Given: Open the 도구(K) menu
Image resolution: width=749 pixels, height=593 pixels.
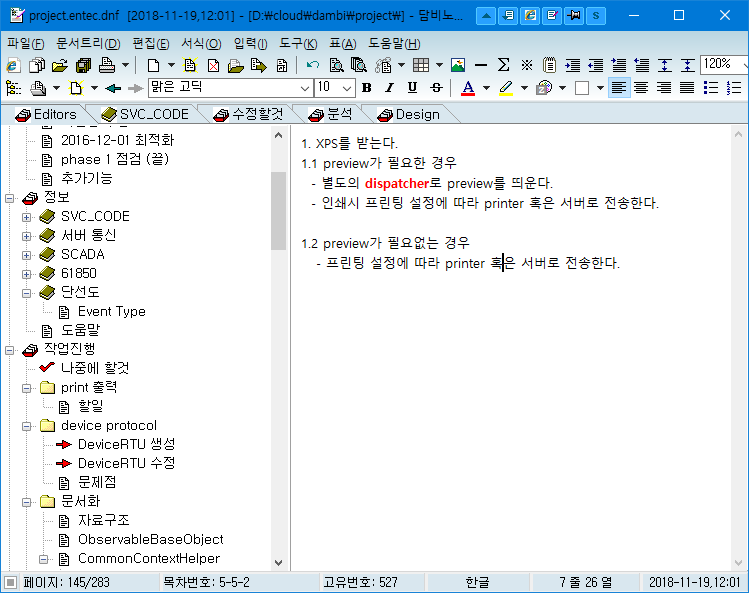Looking at the screenshot, I should pos(298,44).
